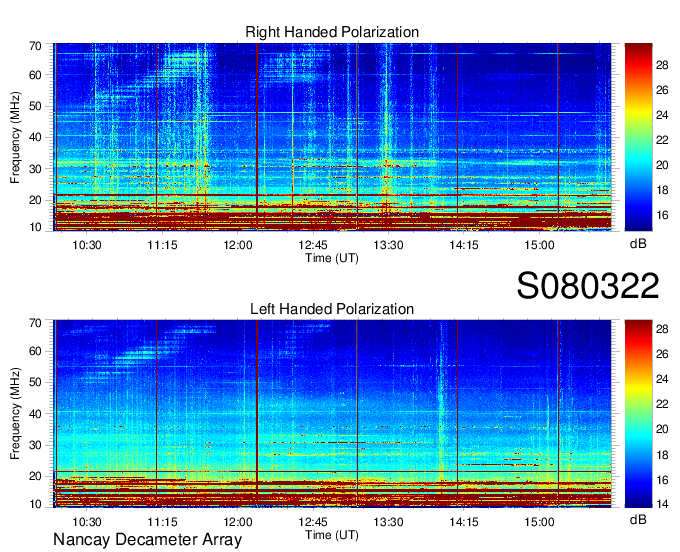Click the "15:00" tick of right-handed plot
680x552 pixels.
(x=539, y=245)
